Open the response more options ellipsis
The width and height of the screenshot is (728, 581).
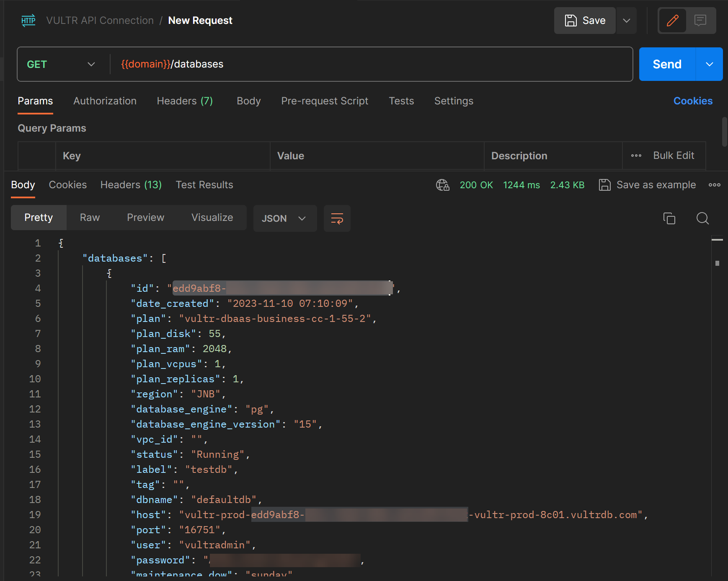click(x=715, y=185)
